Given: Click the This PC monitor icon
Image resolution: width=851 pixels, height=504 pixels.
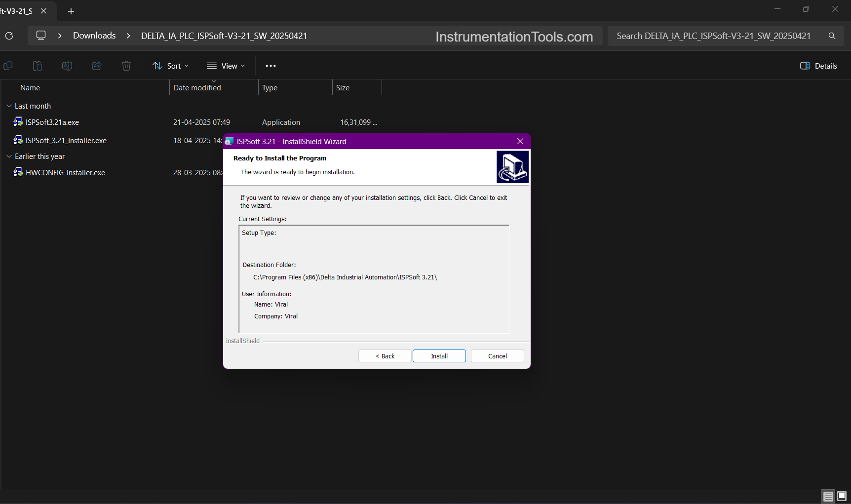Looking at the screenshot, I should [41, 36].
